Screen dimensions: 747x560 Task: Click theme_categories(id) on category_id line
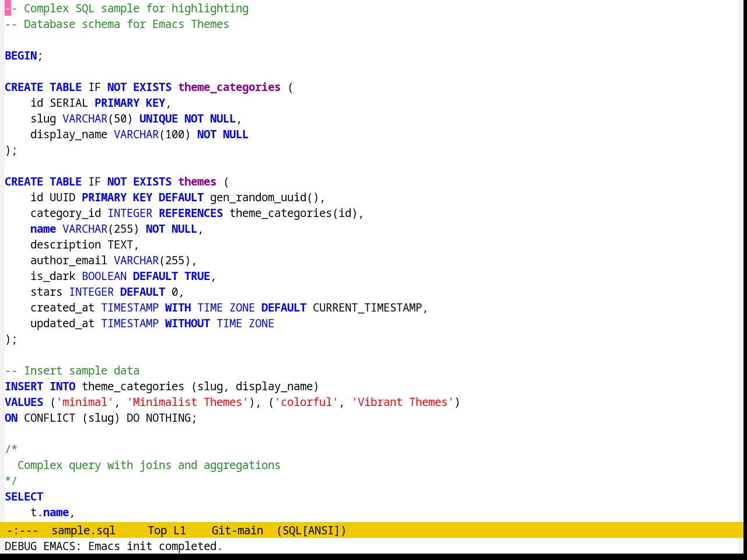point(294,213)
